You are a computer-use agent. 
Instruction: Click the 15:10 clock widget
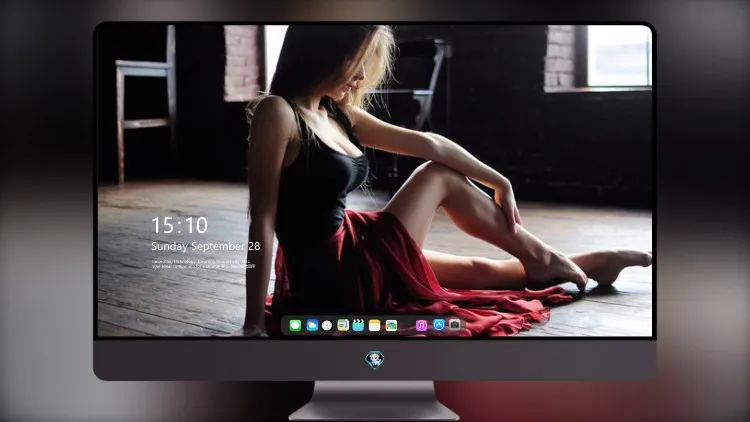point(179,225)
